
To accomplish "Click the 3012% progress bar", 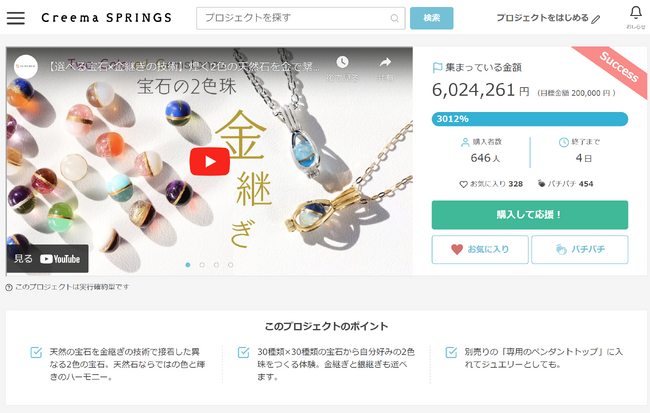I will tap(530, 119).
